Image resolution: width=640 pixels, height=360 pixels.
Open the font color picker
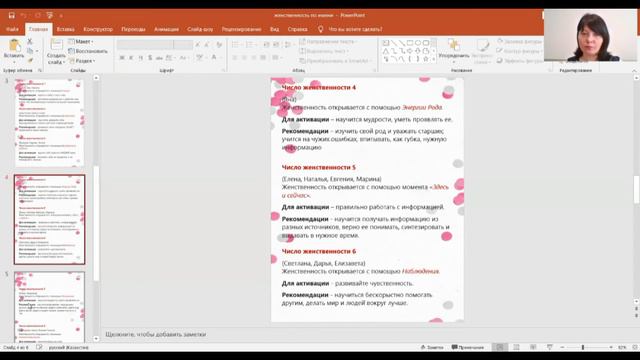215,58
